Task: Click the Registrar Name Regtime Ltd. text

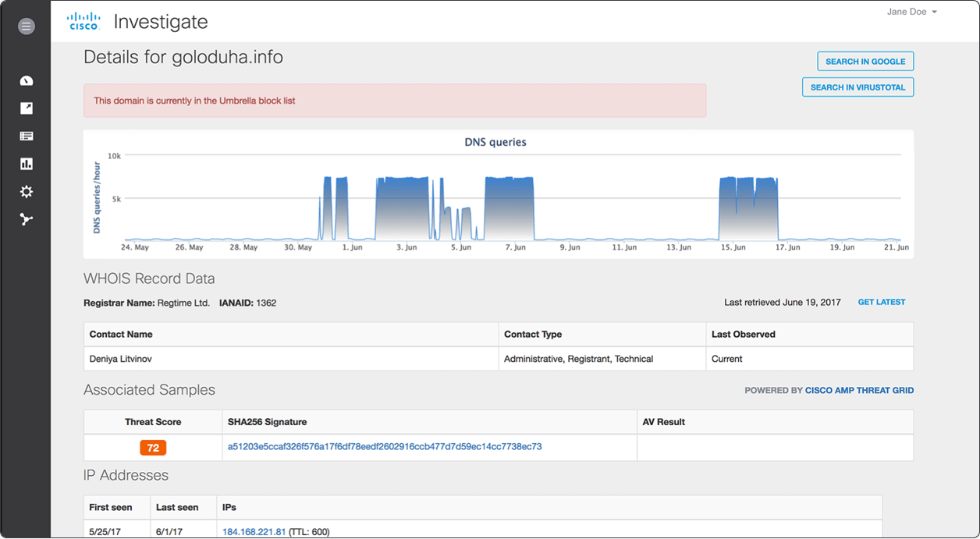Action: 147,303
